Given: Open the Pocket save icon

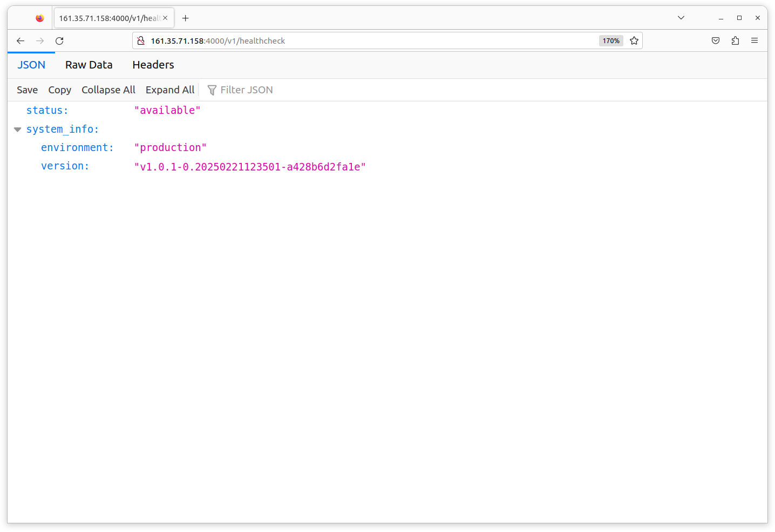Looking at the screenshot, I should [716, 41].
